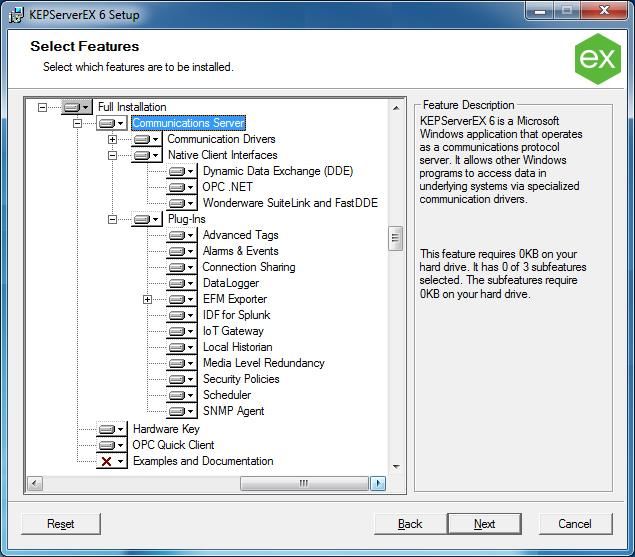Image resolution: width=635 pixels, height=557 pixels.
Task: Select the Plug-Ins label
Action: (x=186, y=219)
